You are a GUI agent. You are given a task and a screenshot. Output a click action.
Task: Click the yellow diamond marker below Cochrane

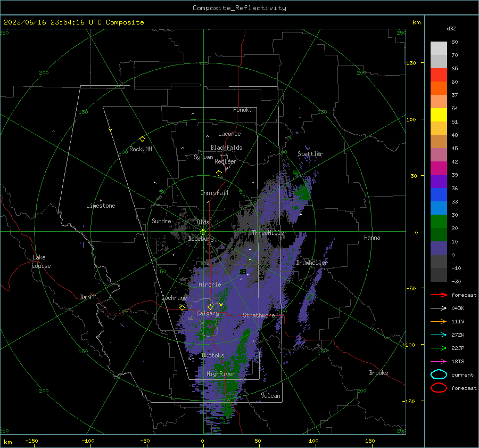click(x=183, y=308)
